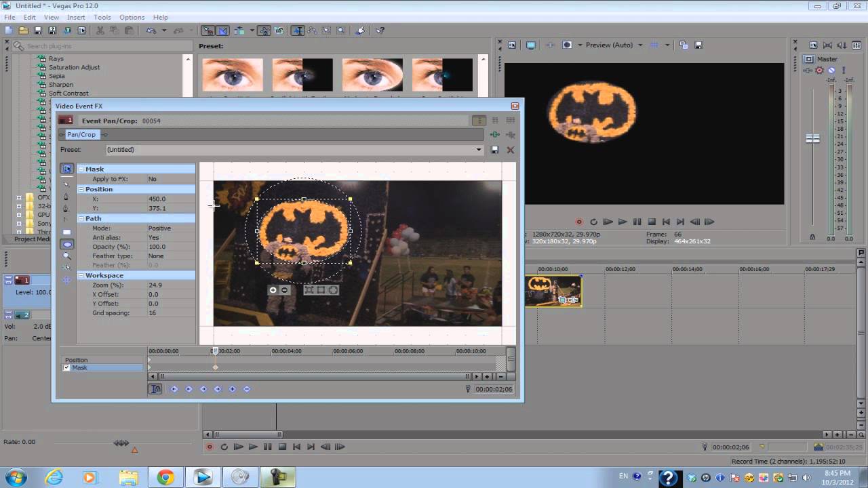The width and height of the screenshot is (868, 488).
Task: Click the Project Video Properties icon in preview
Action: click(x=512, y=45)
